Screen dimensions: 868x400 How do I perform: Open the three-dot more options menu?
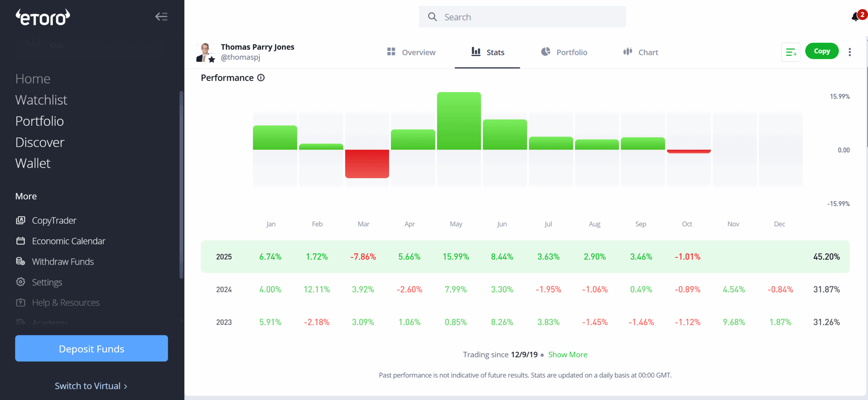(x=850, y=52)
